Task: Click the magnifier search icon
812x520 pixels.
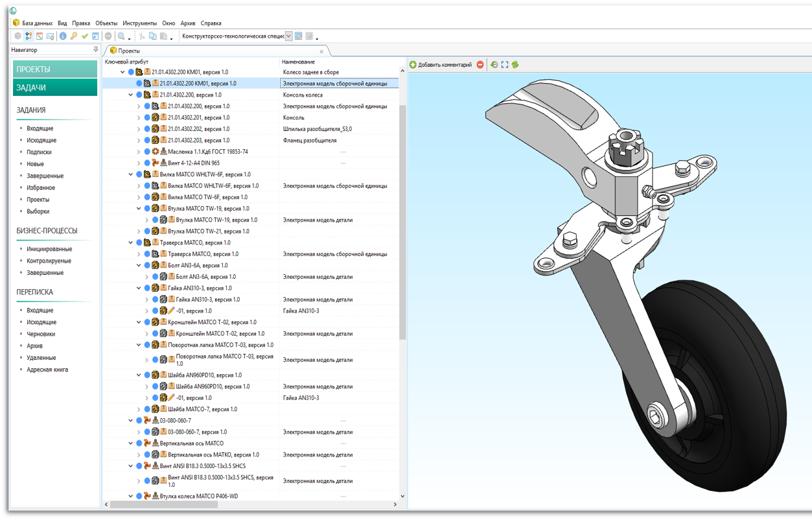Action: tap(121, 36)
